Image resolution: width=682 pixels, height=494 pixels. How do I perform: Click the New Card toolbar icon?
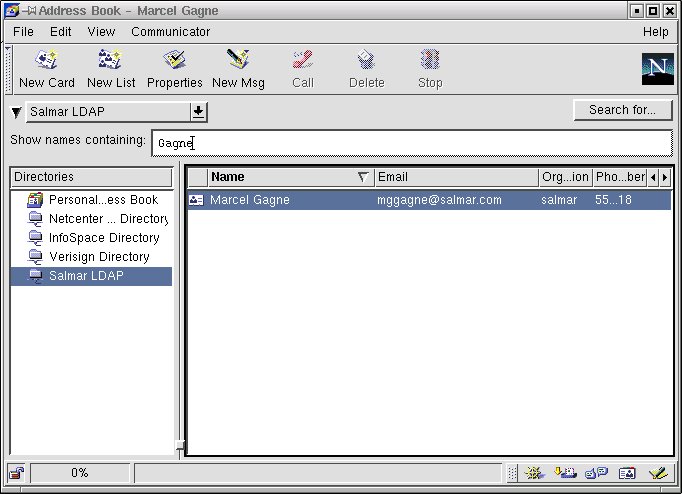click(x=46, y=68)
